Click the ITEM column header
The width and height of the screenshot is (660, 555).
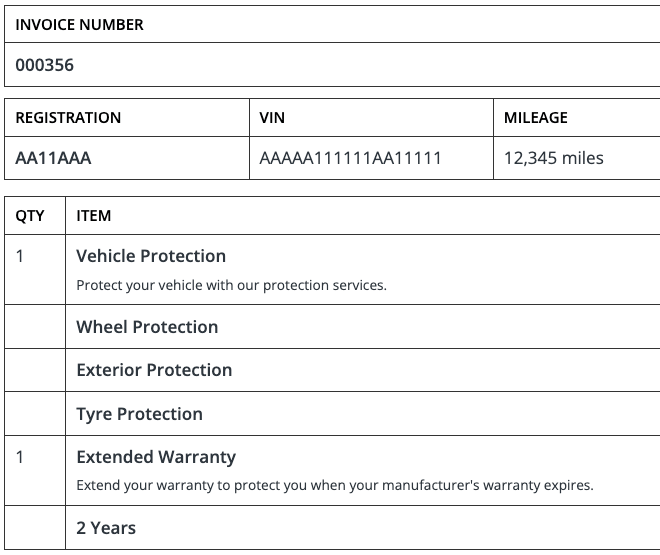tap(94, 215)
